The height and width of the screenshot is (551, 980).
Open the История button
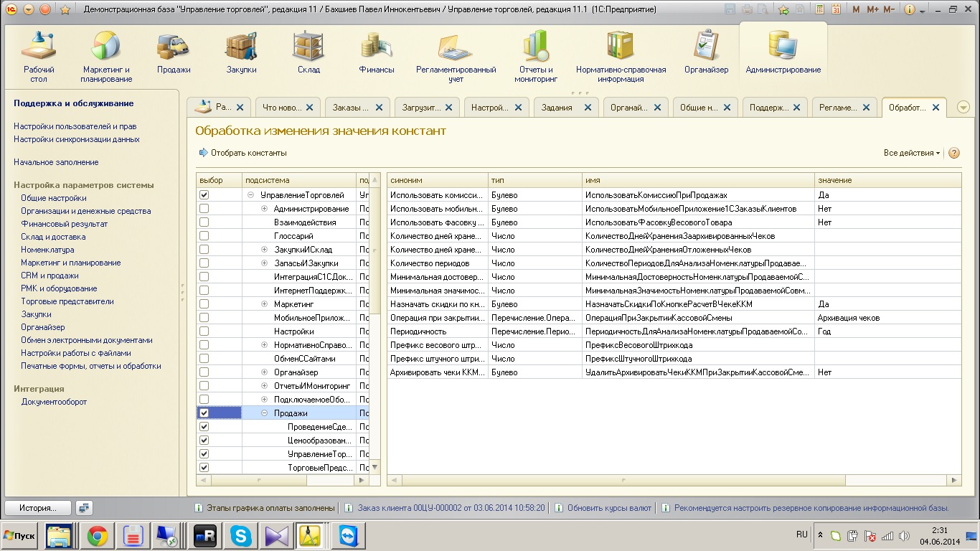click(38, 508)
